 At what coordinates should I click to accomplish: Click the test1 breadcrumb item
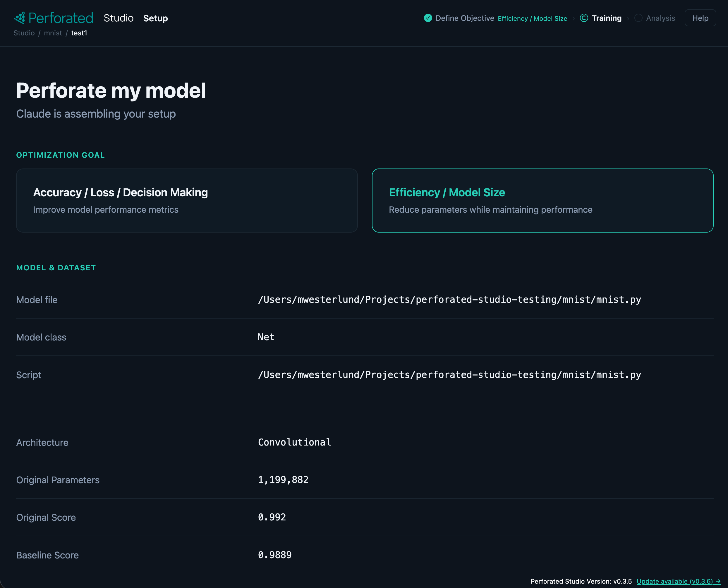[79, 33]
